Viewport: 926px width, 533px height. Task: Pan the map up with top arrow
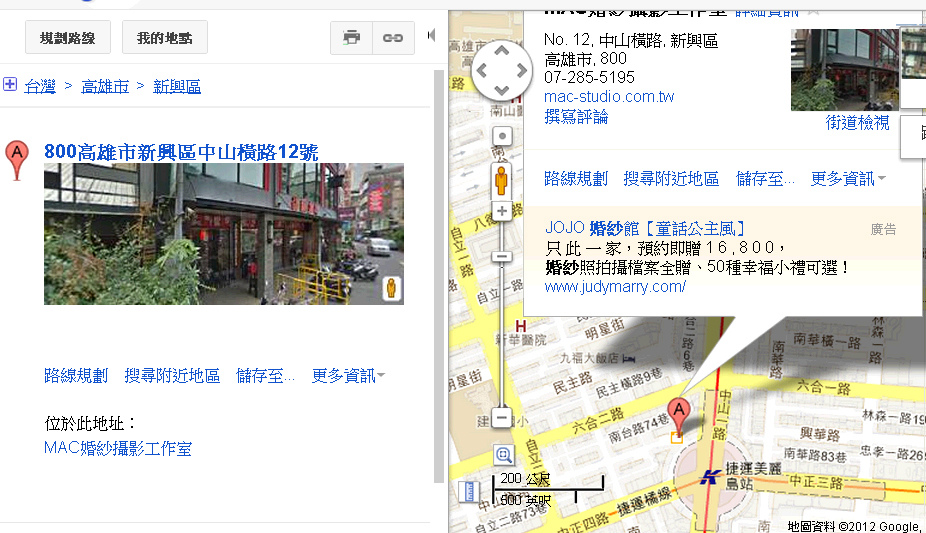[x=501, y=51]
